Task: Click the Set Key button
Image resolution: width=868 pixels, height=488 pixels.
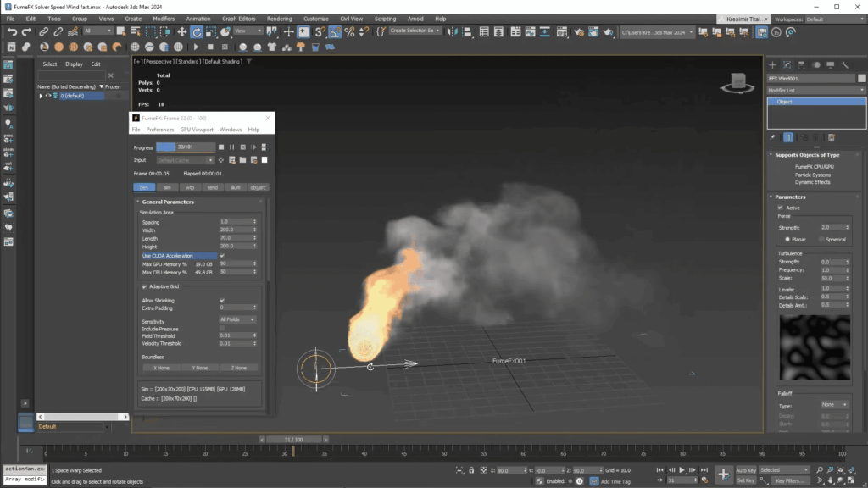Action: (746, 481)
